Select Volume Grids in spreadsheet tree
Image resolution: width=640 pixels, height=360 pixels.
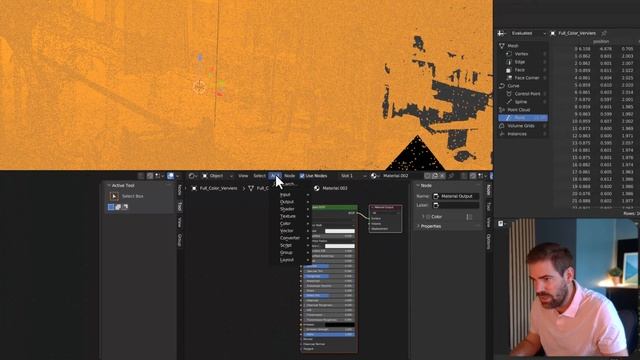tap(520, 126)
